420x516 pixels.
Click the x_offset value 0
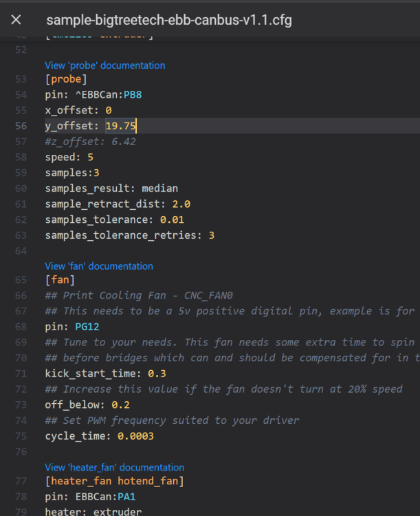click(x=109, y=110)
